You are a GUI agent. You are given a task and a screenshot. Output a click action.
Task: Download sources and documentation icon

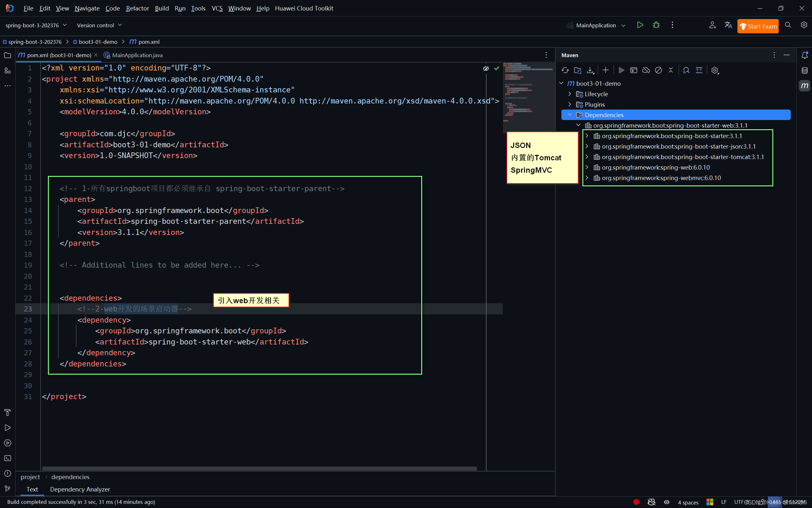pos(590,70)
